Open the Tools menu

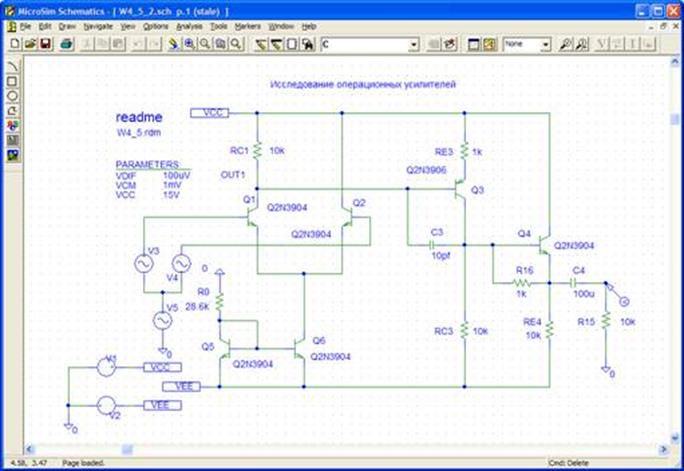tap(219, 27)
